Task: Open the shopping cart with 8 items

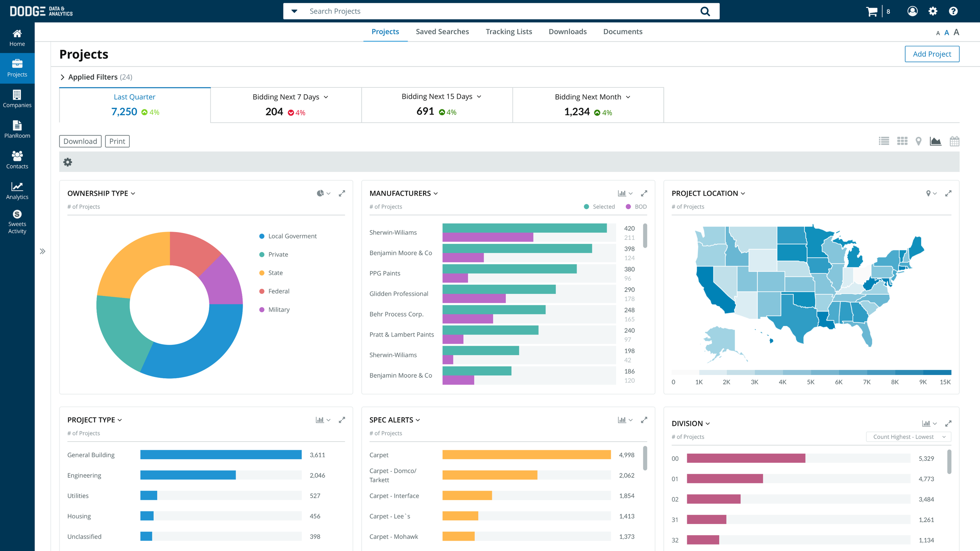Action: pos(872,11)
